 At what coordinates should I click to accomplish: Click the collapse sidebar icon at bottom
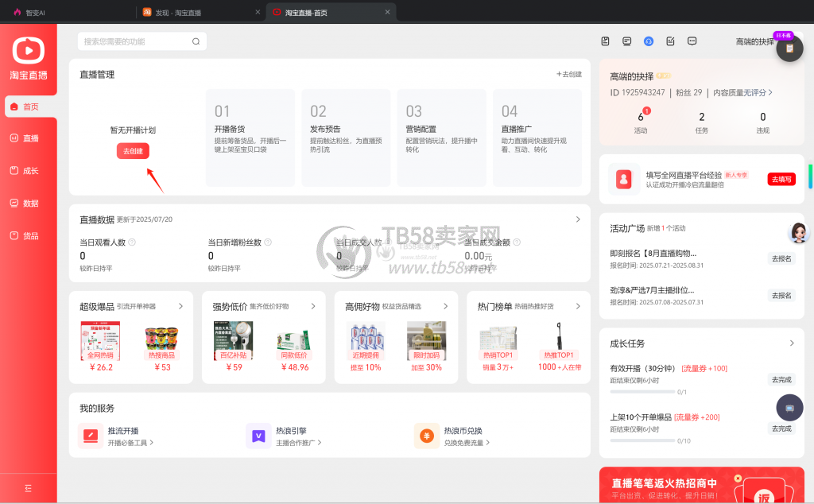28,488
